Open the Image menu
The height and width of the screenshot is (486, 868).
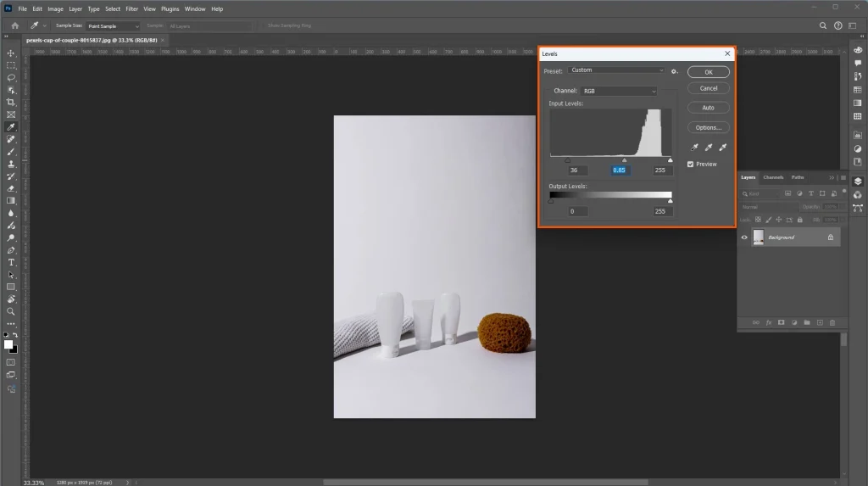(x=55, y=8)
